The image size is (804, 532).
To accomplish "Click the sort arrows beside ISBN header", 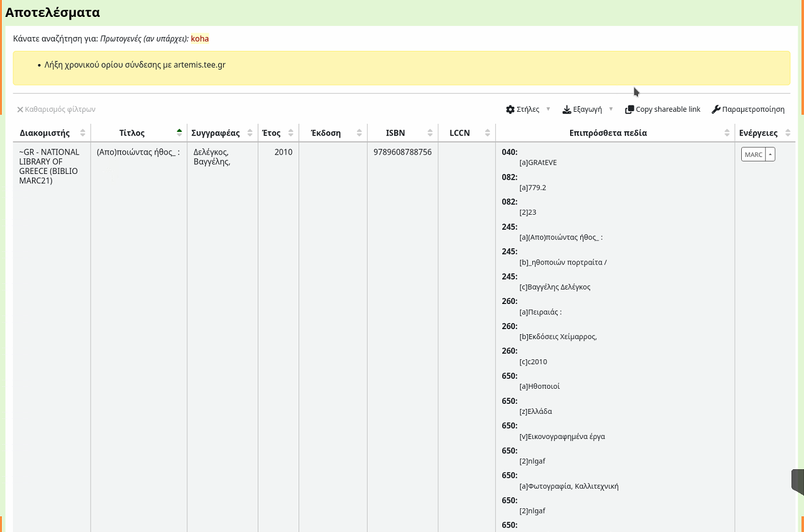I will pyautogui.click(x=430, y=133).
